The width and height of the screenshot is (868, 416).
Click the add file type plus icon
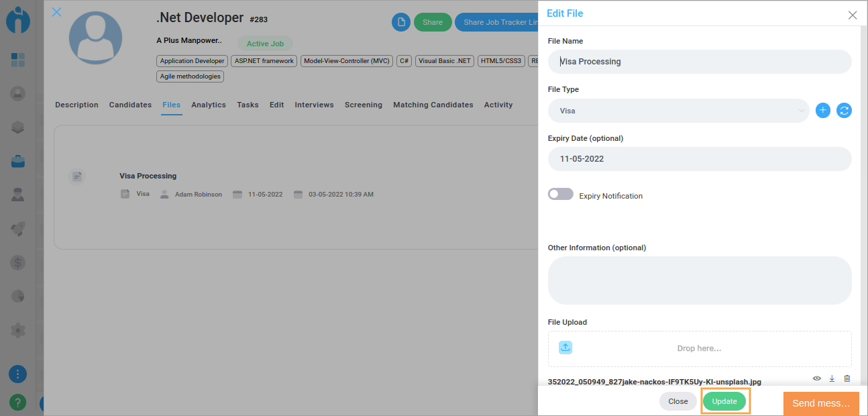[823, 111]
